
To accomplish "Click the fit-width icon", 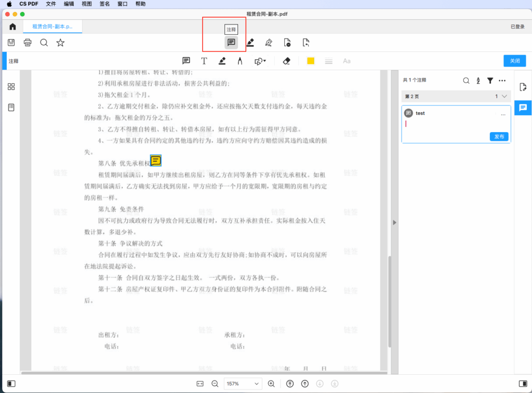I will click(200, 384).
